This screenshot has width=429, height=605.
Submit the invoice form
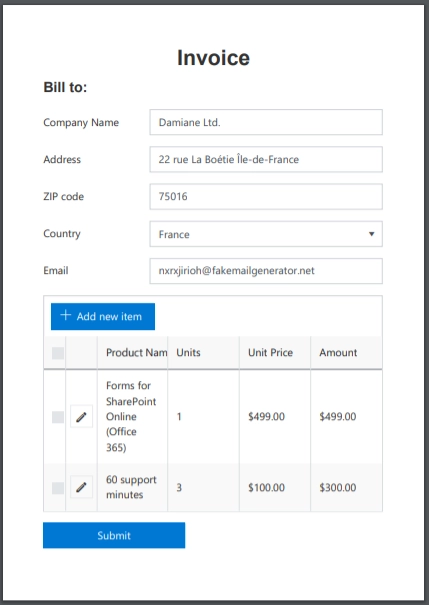click(114, 535)
